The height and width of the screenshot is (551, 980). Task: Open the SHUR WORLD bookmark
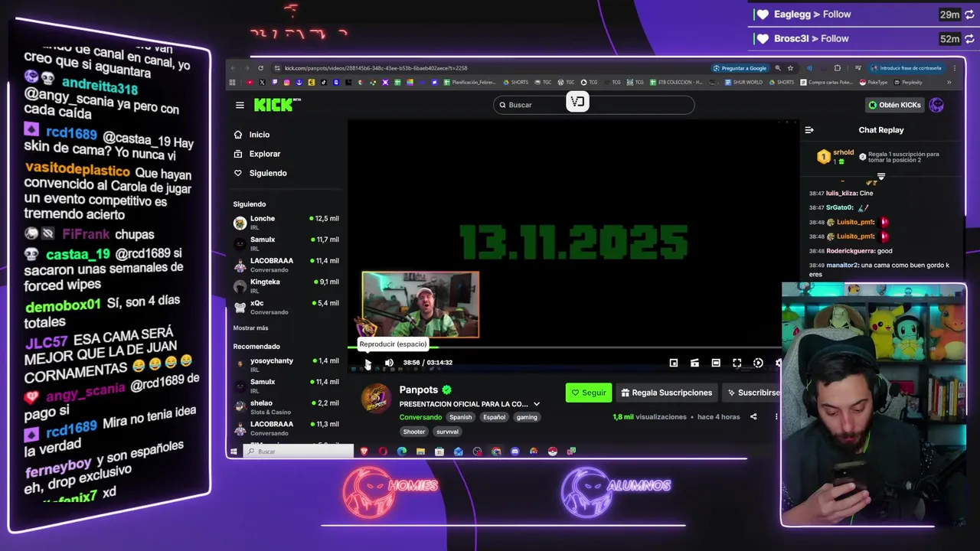(x=743, y=83)
